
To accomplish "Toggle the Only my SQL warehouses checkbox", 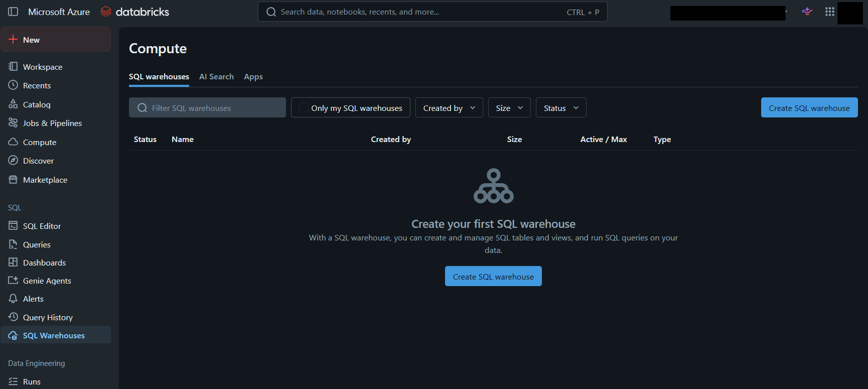I will 304,107.
